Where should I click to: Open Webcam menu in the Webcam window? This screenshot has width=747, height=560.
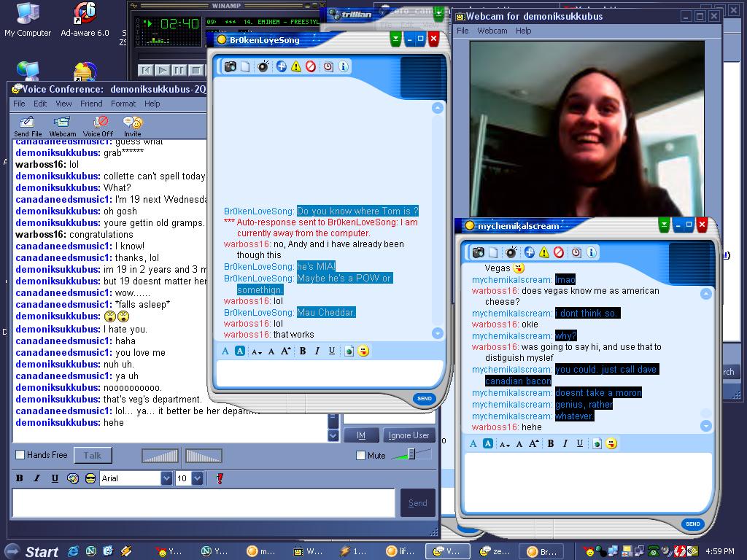[492, 31]
